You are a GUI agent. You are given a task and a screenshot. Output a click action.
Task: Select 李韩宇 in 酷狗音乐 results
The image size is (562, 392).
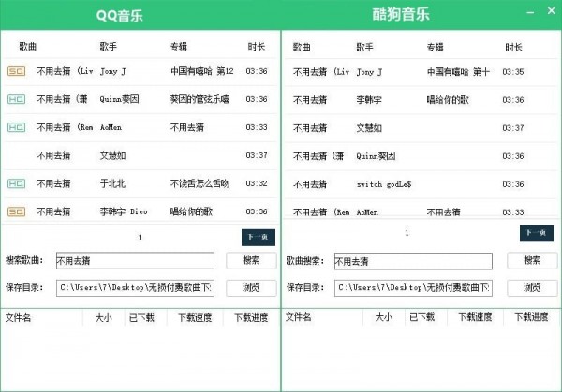(369, 100)
